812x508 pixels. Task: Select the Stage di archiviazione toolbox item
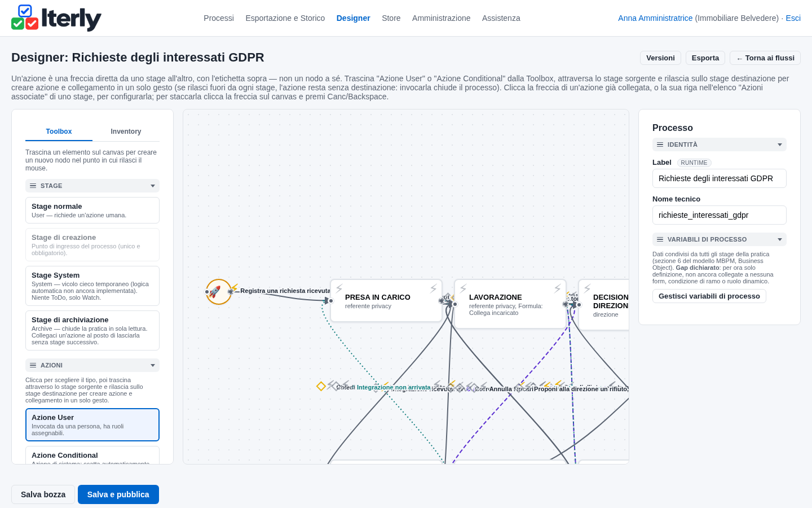92,331
